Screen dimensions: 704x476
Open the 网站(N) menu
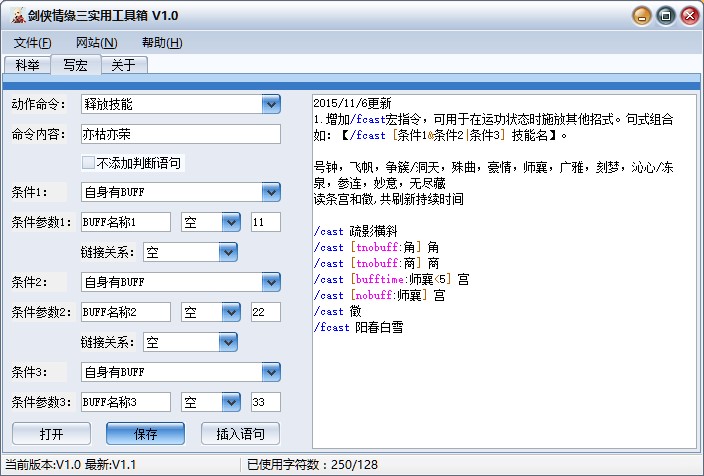(96, 43)
